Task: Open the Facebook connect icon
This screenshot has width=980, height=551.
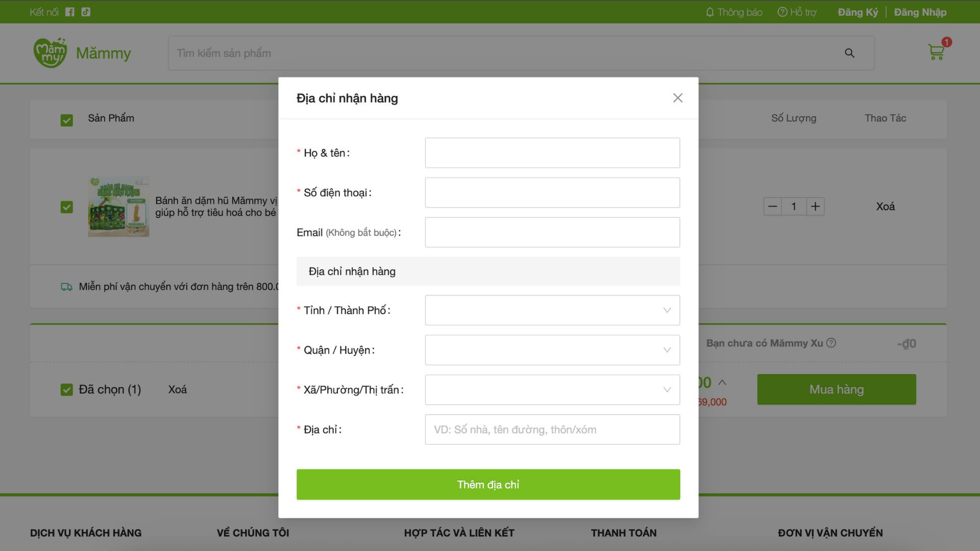Action: tap(70, 12)
